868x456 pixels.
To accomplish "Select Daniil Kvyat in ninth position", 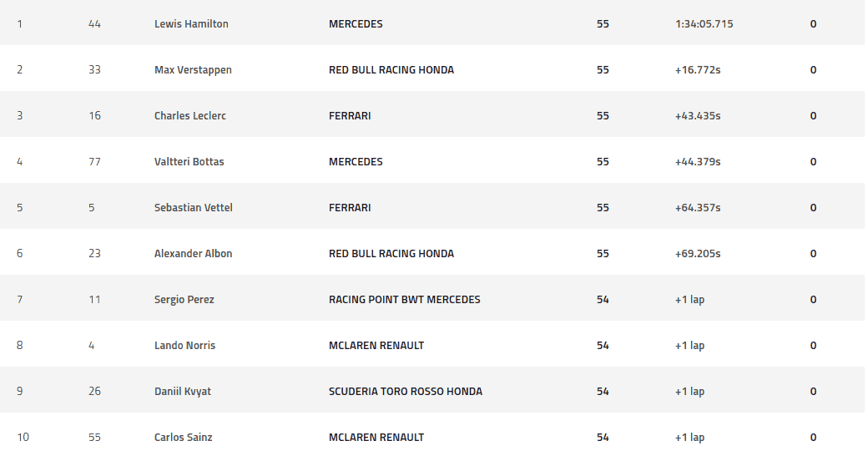I will [x=182, y=392].
